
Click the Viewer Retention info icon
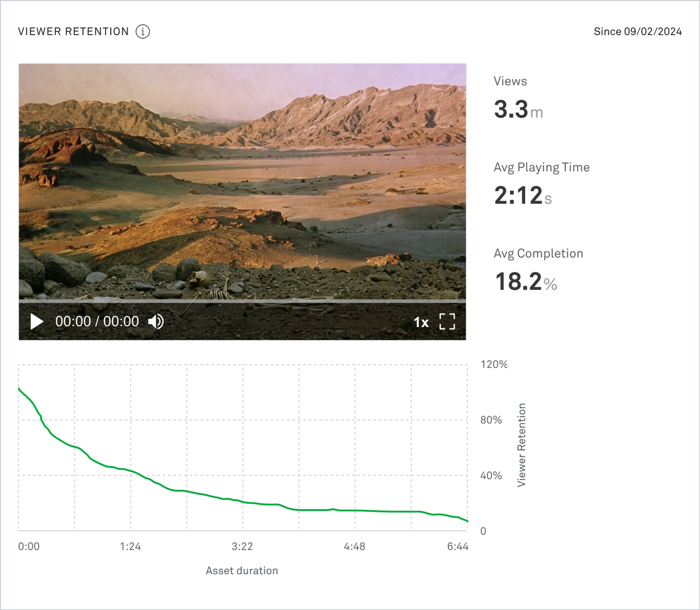coord(143,32)
